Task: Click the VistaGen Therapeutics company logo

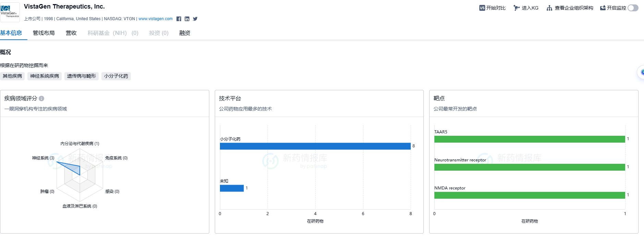Action: click(x=10, y=12)
